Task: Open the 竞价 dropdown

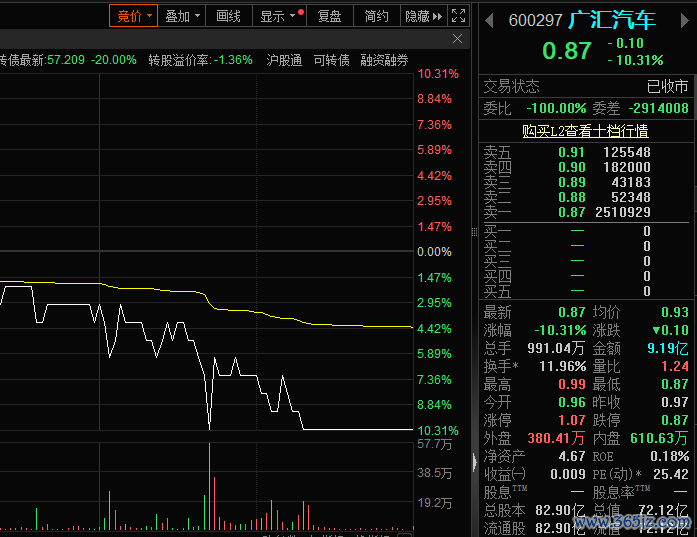Action: (134, 16)
